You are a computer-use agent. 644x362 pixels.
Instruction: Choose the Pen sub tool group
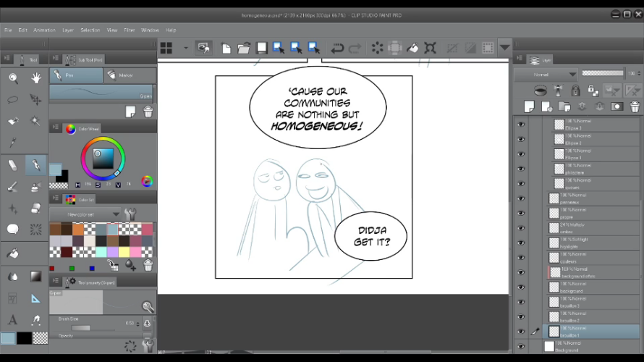click(x=77, y=75)
